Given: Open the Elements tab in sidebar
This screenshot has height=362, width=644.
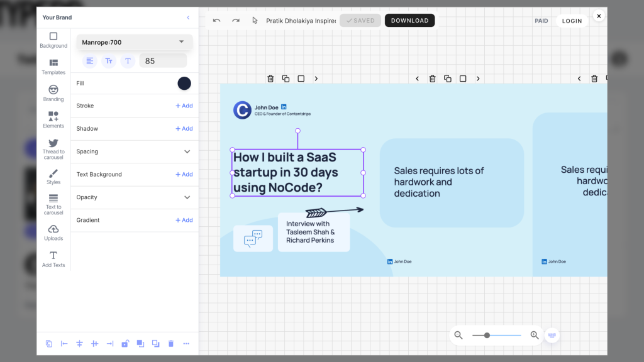Looking at the screenshot, I should (x=53, y=119).
